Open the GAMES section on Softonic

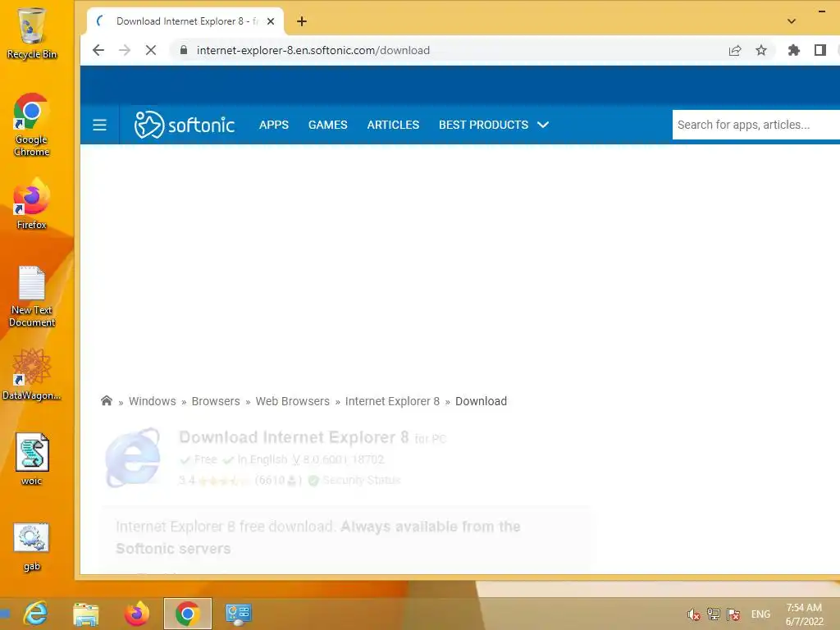[328, 125]
